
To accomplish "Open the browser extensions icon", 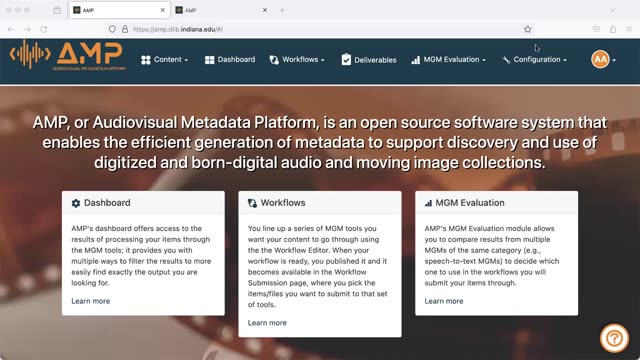I will coord(613,29).
